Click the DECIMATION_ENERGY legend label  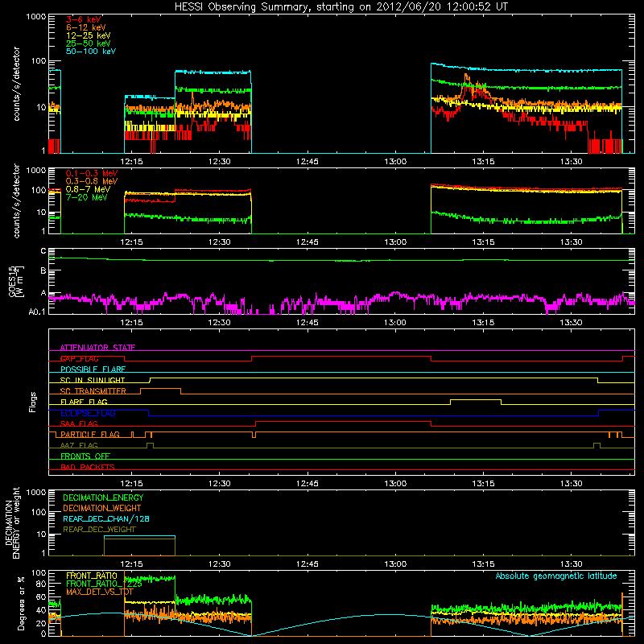coord(103,497)
